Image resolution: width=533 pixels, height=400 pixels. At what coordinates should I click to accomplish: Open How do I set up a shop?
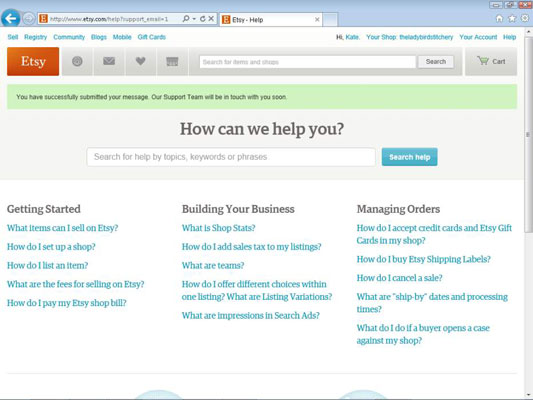pyautogui.click(x=51, y=246)
